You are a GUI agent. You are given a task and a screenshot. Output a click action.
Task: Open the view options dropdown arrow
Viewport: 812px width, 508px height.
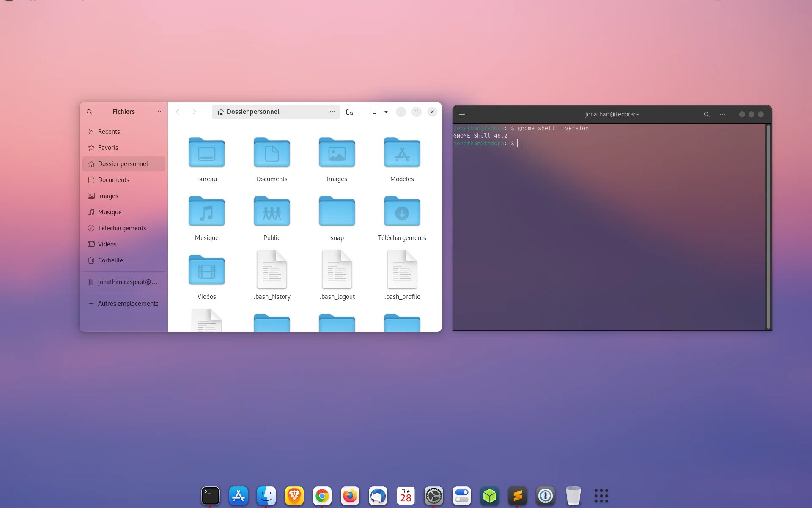[x=386, y=112]
